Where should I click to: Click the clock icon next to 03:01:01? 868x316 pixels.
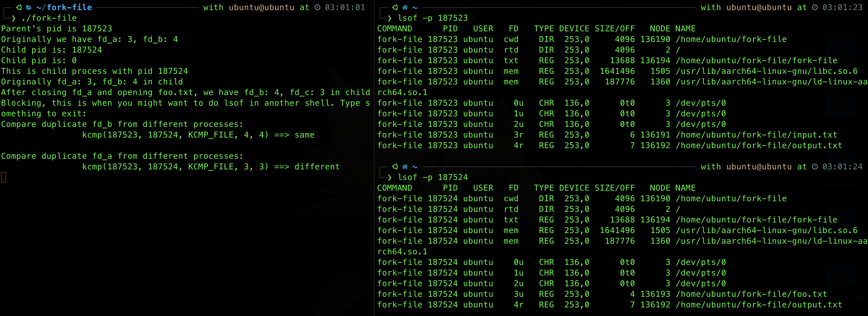tap(317, 7)
